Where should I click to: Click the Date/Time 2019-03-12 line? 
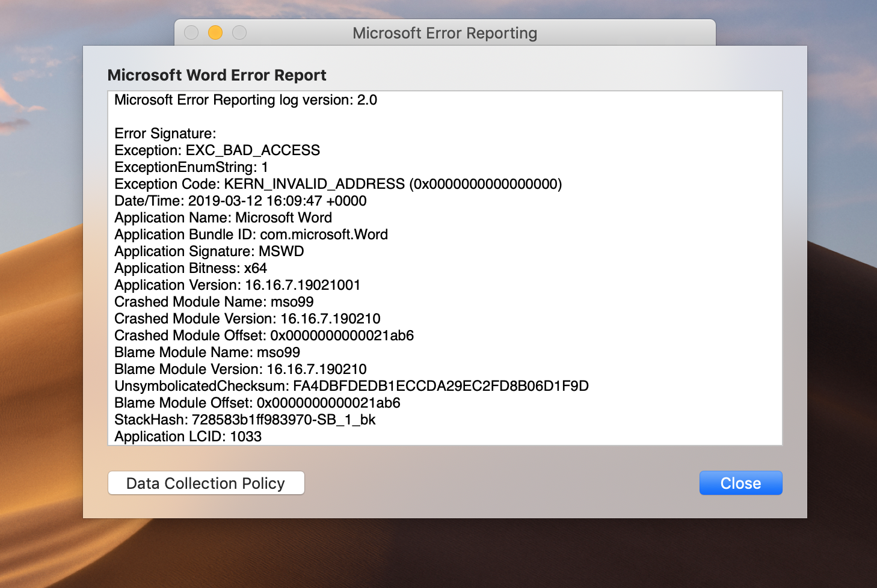click(241, 201)
